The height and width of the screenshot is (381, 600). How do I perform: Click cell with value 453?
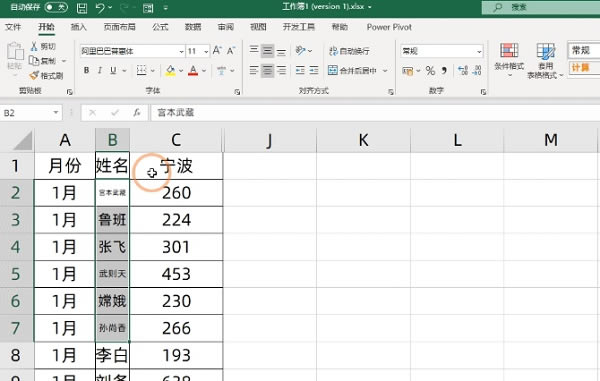[176, 274]
